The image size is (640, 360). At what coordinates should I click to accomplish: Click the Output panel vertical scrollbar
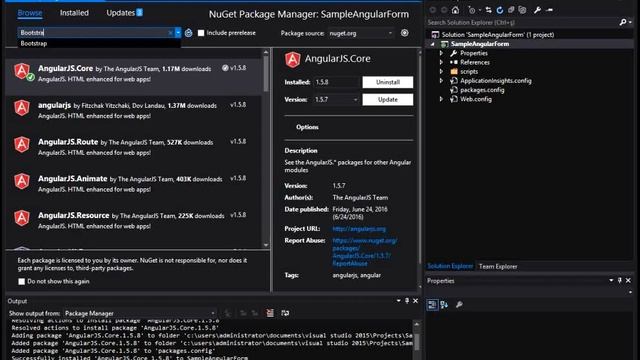[416, 340]
